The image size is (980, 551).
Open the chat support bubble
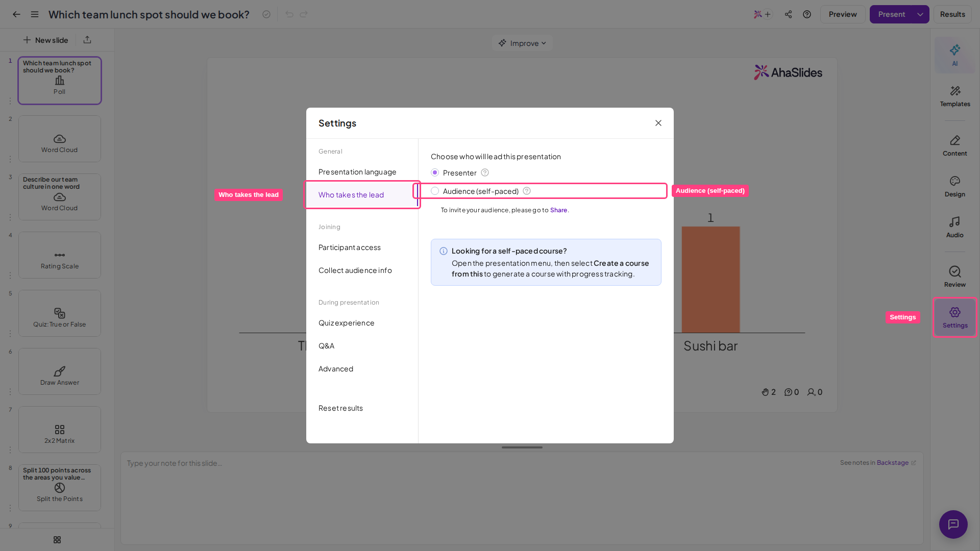click(953, 524)
